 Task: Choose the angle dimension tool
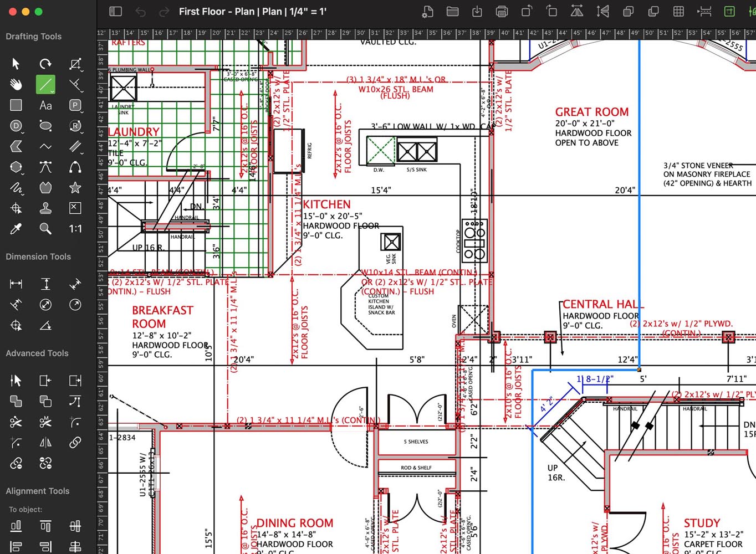(x=45, y=326)
